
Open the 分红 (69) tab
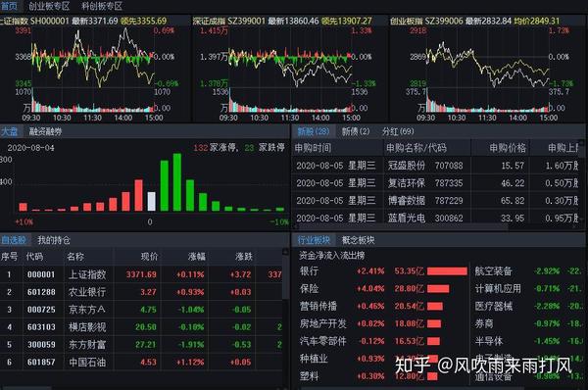(x=398, y=131)
